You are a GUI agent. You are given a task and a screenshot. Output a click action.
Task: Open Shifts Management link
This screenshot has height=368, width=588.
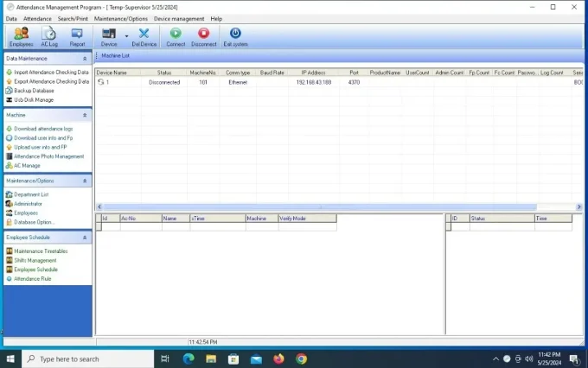pyautogui.click(x=35, y=260)
